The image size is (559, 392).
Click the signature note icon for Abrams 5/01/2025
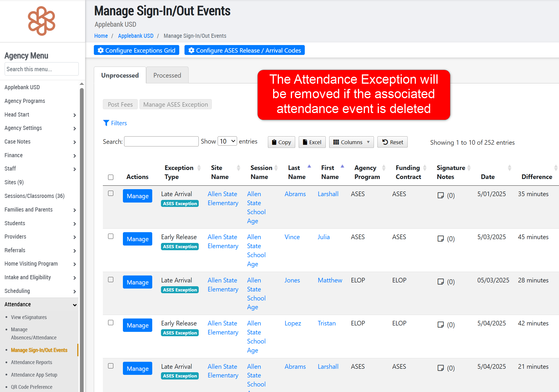coord(440,195)
